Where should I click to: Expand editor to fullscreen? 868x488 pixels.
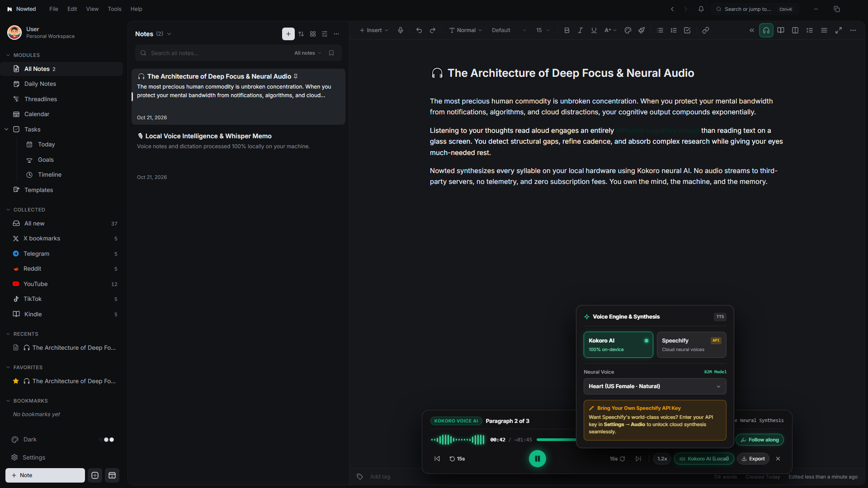tap(839, 30)
